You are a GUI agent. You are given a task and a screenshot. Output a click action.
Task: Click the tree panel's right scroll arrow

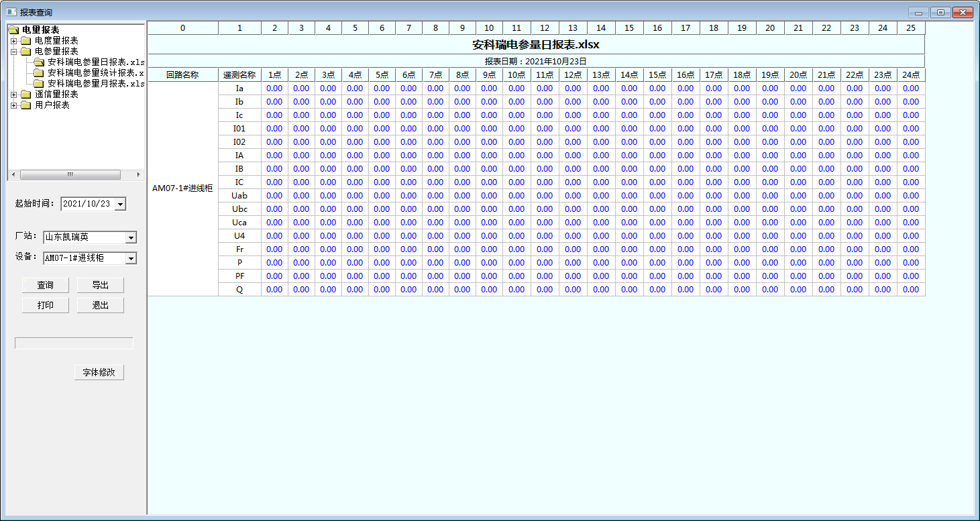[139, 174]
